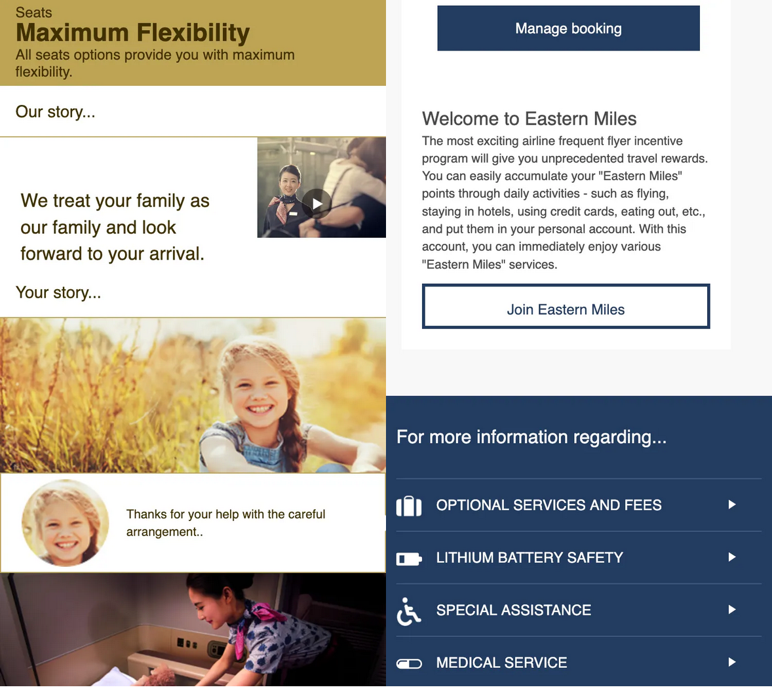
Task: Expand the Medical Service arrow
Action: (731, 662)
